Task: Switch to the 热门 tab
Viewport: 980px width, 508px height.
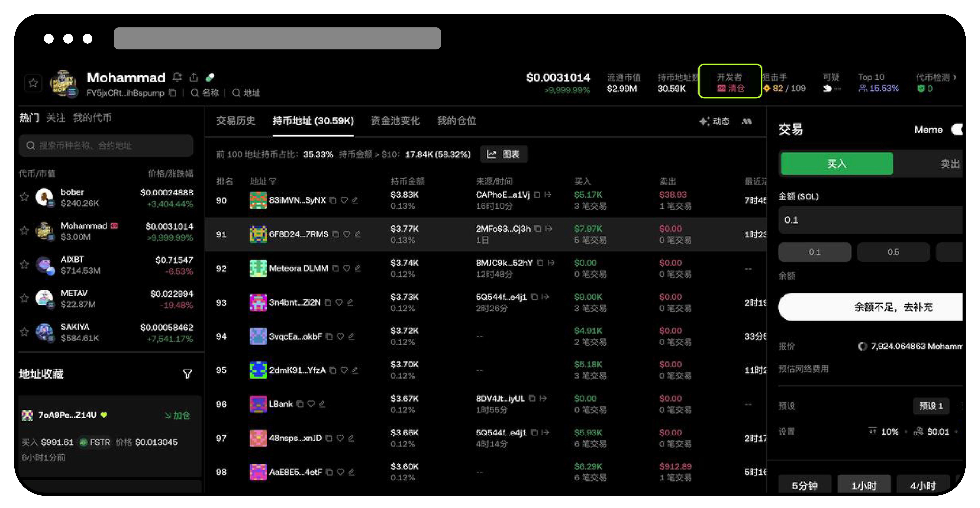Action: [29, 118]
